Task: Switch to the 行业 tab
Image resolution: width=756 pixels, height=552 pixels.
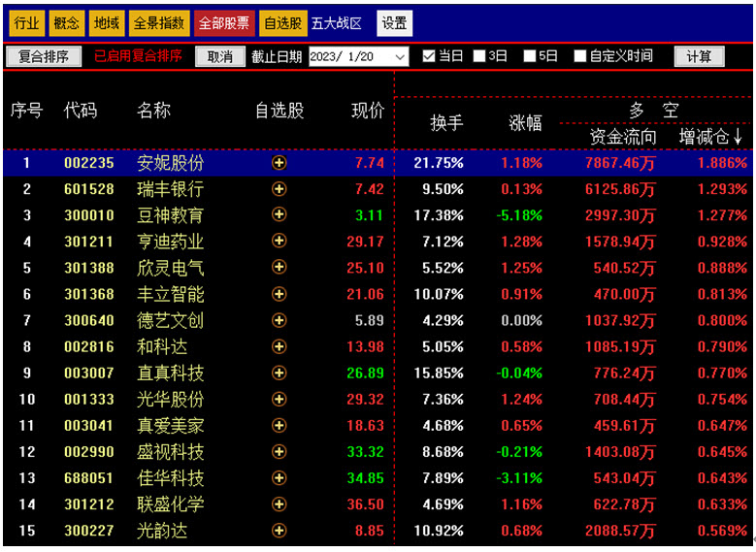Action: pyautogui.click(x=27, y=23)
